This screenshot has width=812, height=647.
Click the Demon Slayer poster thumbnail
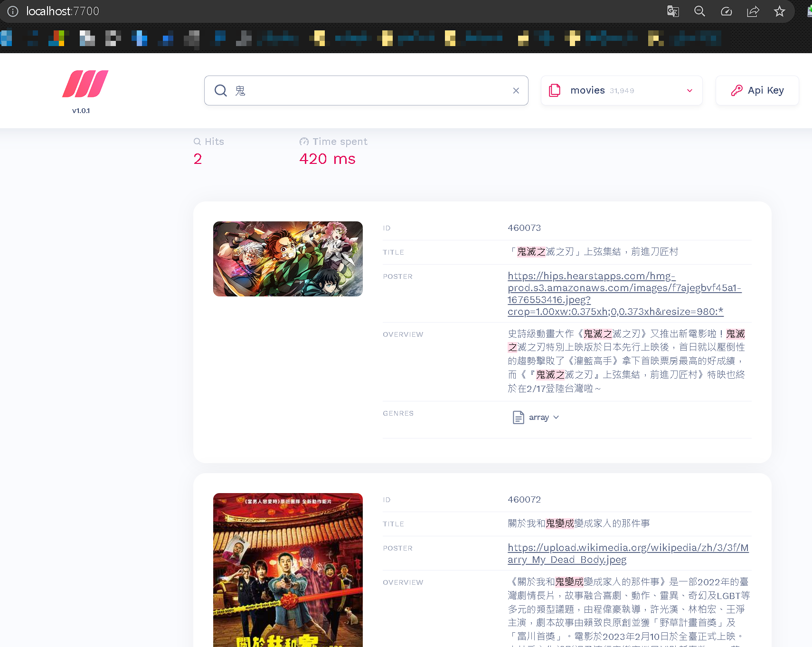click(287, 259)
